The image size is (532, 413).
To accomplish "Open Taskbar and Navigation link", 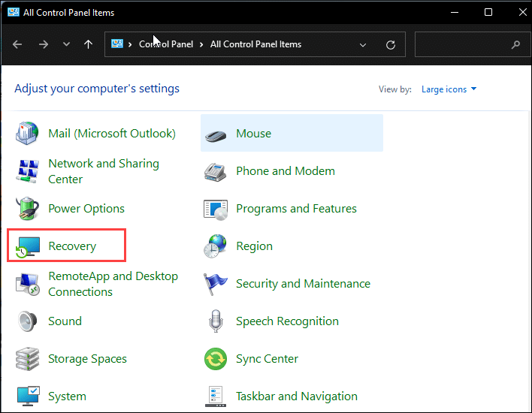I will pos(297,396).
